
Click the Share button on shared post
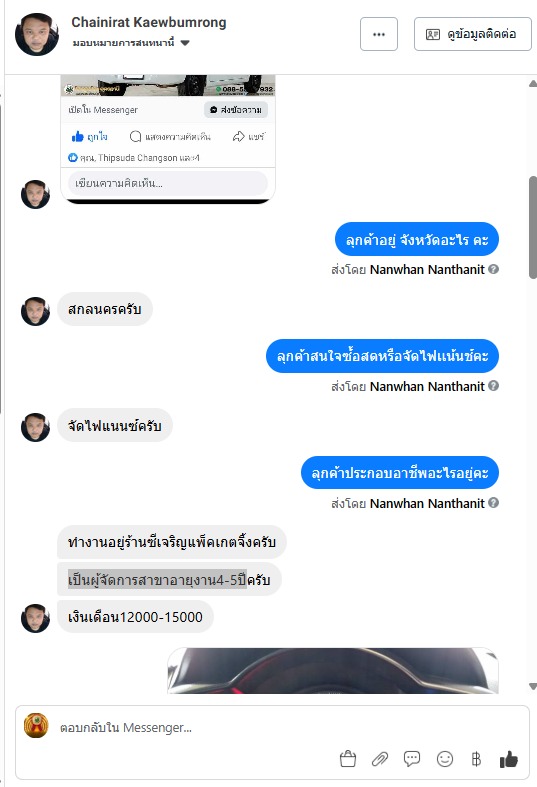[x=248, y=136]
